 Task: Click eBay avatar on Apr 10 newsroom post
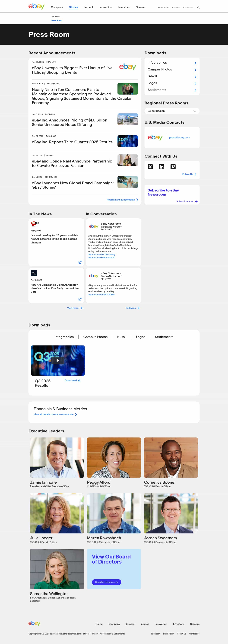[x=94, y=226]
